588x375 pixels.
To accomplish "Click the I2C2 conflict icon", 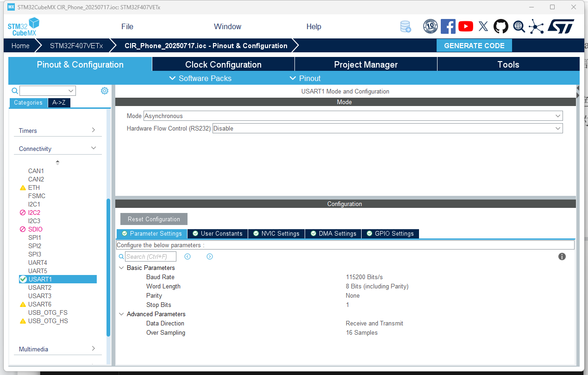I will pyautogui.click(x=23, y=212).
